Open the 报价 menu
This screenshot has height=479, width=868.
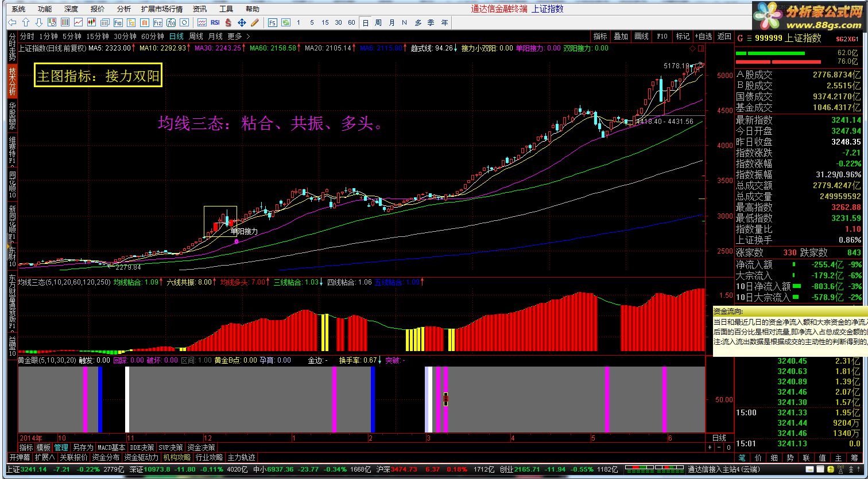point(98,9)
